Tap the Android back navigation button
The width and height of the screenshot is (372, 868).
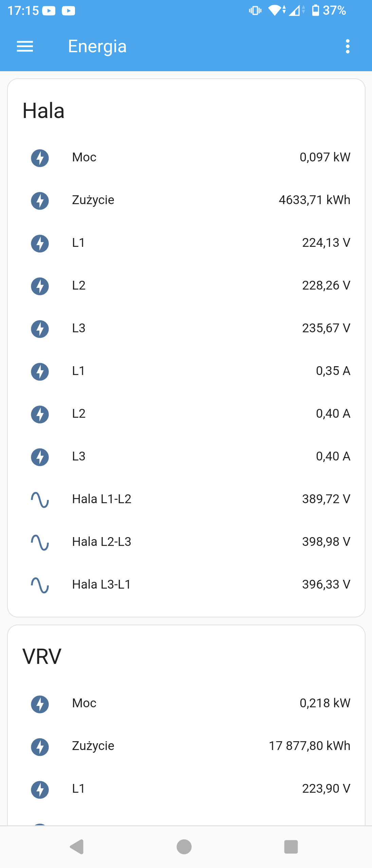tap(77, 847)
